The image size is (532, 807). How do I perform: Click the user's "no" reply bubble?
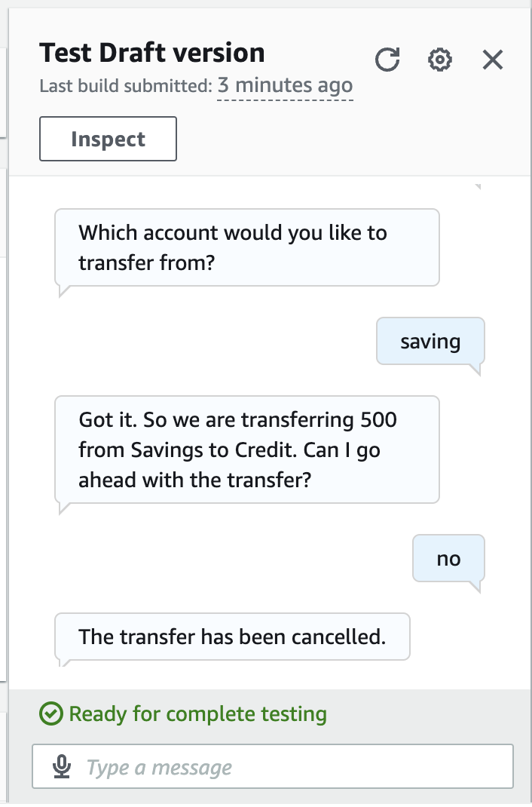(x=448, y=559)
